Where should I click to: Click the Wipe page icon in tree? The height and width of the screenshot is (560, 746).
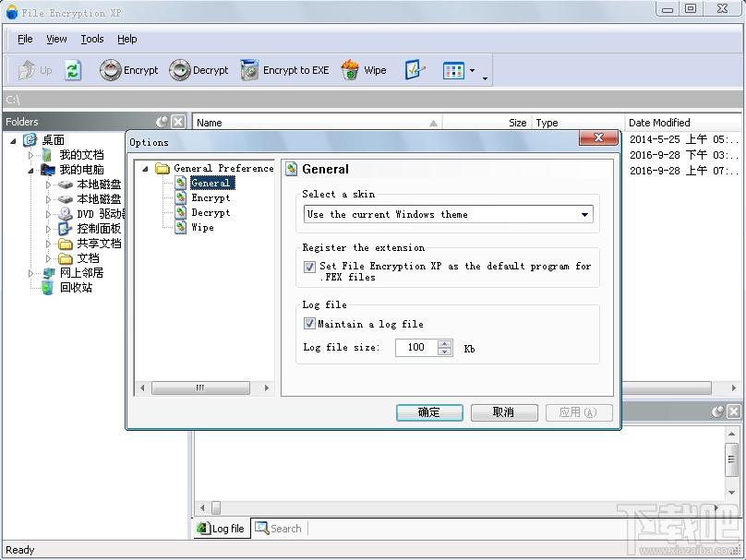point(181,227)
